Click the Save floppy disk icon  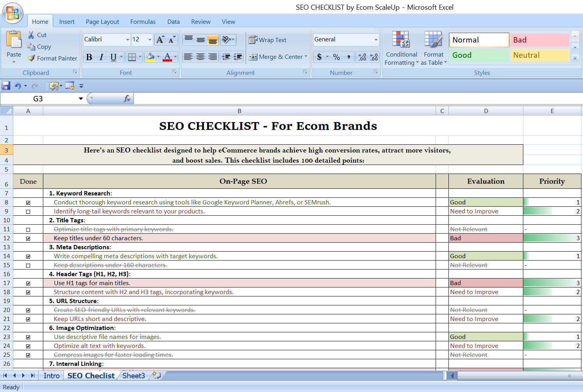tap(6, 86)
